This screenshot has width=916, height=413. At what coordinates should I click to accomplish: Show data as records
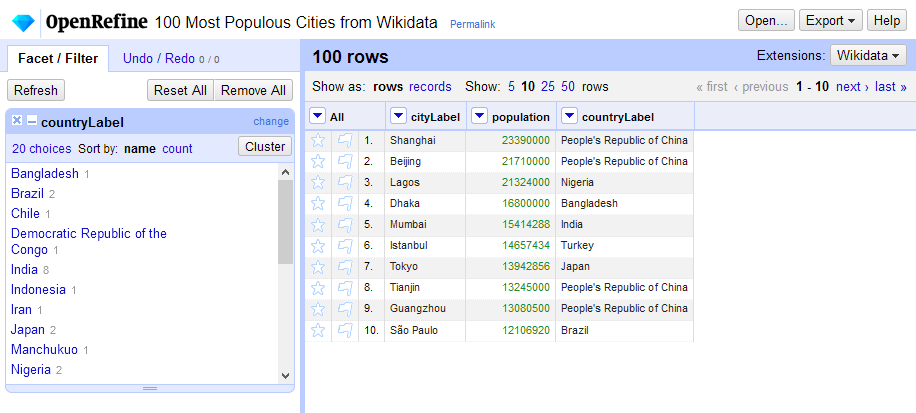point(430,87)
